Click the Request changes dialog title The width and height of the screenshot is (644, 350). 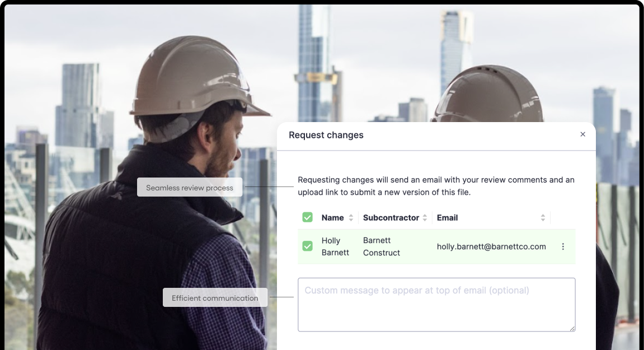point(326,135)
